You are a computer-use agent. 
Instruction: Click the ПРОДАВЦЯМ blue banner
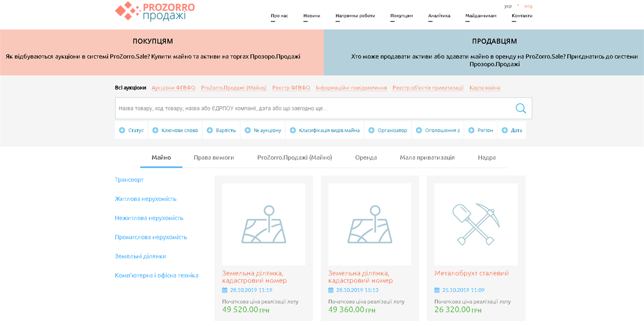[x=484, y=53]
